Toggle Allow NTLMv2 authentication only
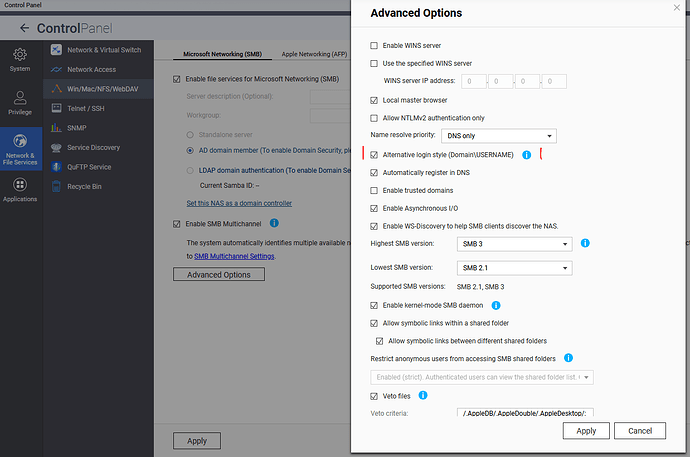This screenshot has height=457, width=690. [374, 118]
